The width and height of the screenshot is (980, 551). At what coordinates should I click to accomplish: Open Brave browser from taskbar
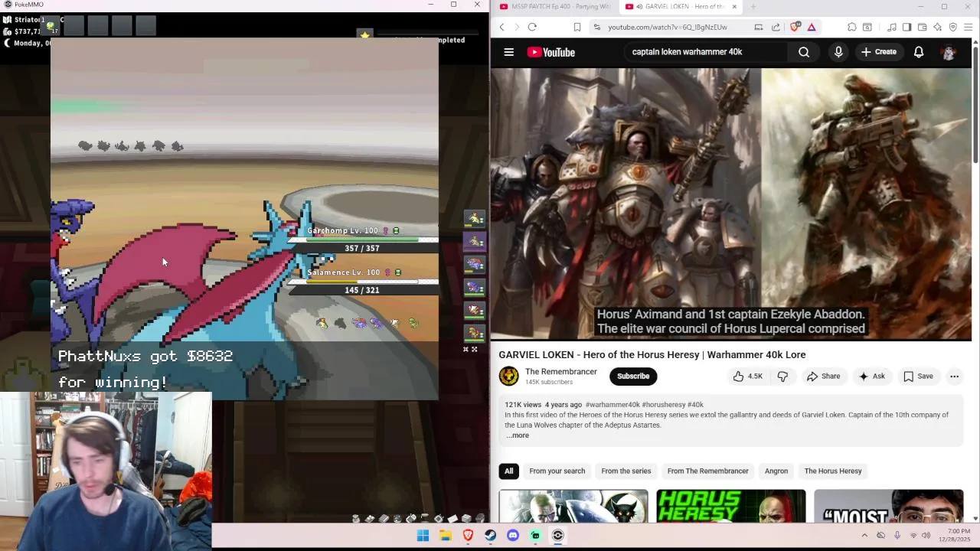(468, 536)
